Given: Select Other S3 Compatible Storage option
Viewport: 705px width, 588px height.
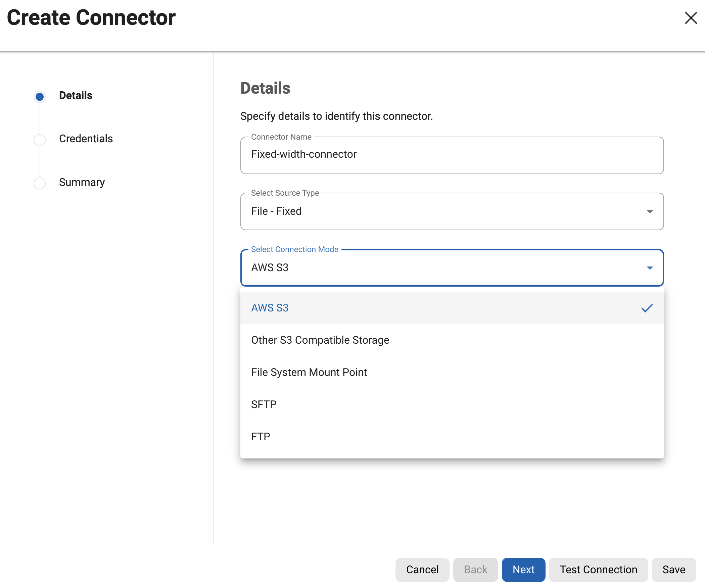Looking at the screenshot, I should pyautogui.click(x=320, y=340).
